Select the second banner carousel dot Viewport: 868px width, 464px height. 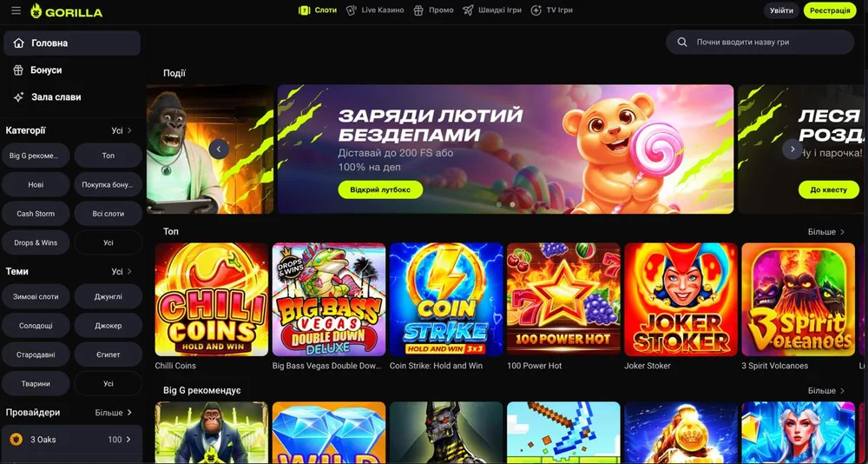tap(513, 204)
